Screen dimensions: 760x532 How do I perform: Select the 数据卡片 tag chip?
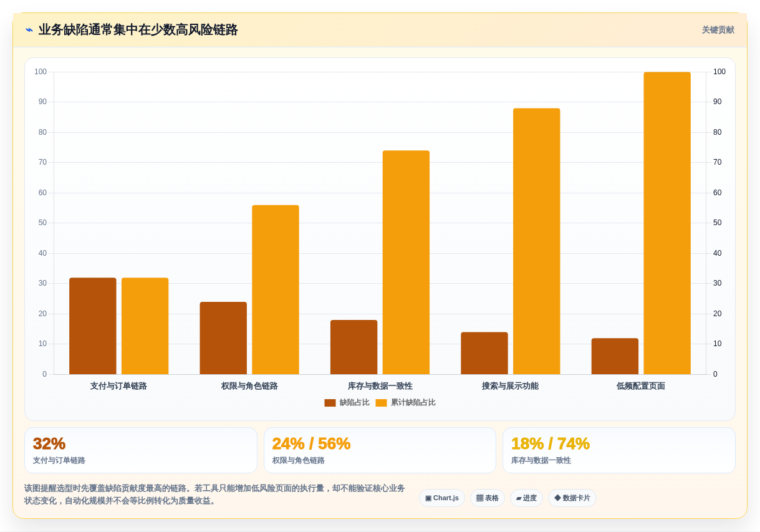(572, 498)
